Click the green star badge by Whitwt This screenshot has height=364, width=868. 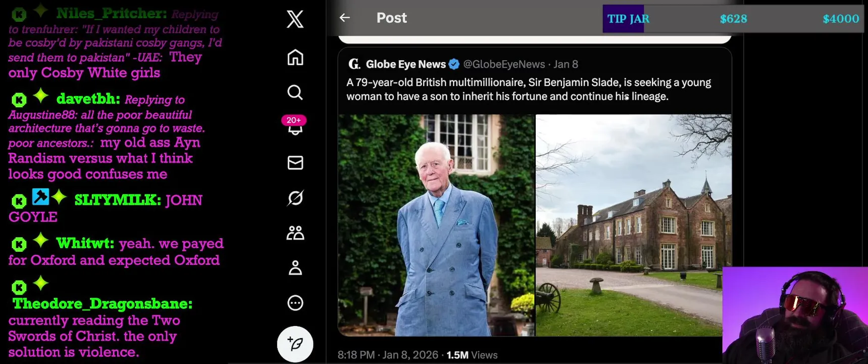pos(41,240)
